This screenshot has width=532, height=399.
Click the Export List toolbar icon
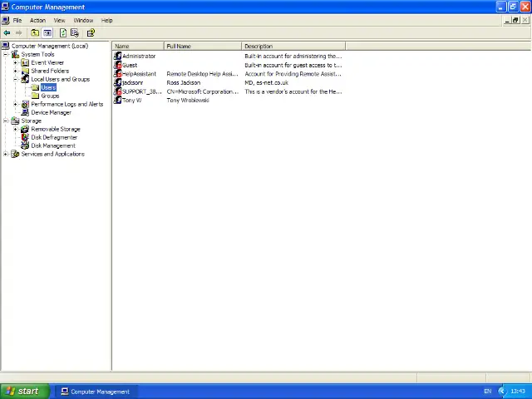tap(75, 33)
